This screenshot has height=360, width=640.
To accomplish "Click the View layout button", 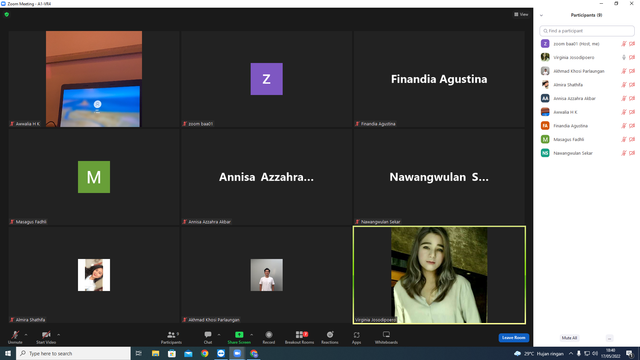I will tap(521, 14).
